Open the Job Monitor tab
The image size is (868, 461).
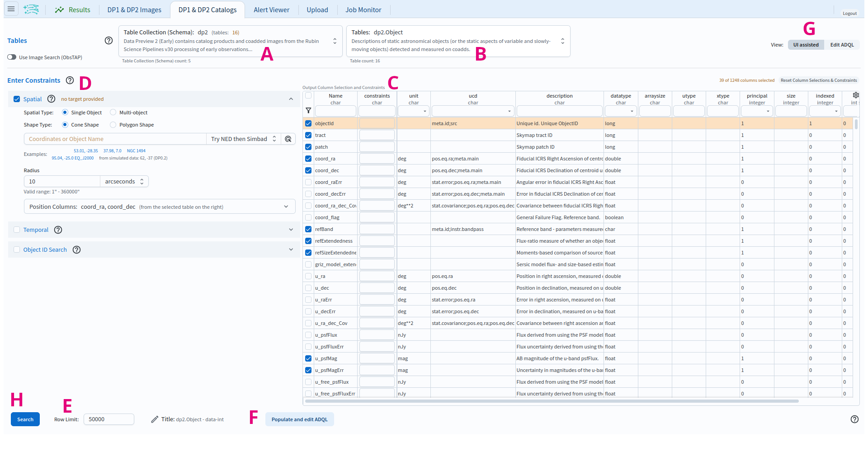tap(363, 9)
